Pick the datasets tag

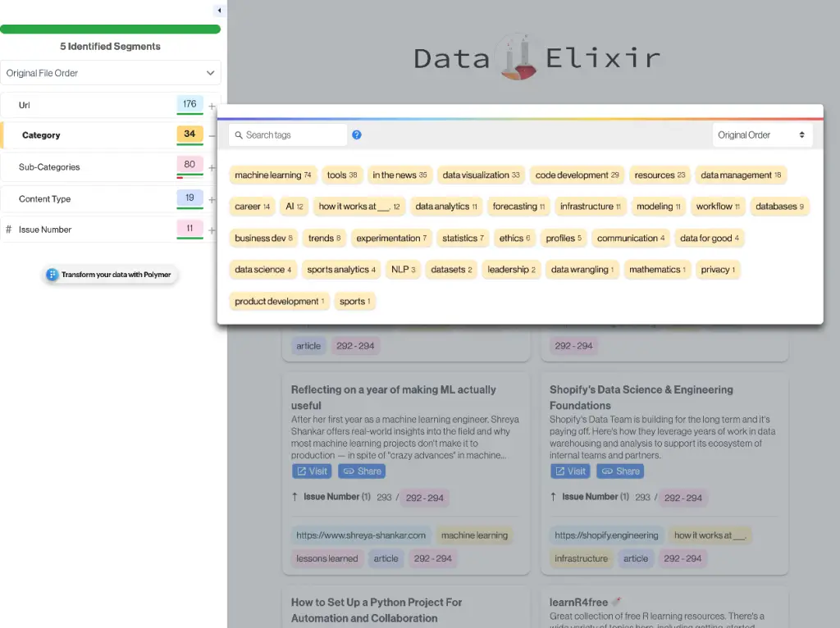[451, 269]
